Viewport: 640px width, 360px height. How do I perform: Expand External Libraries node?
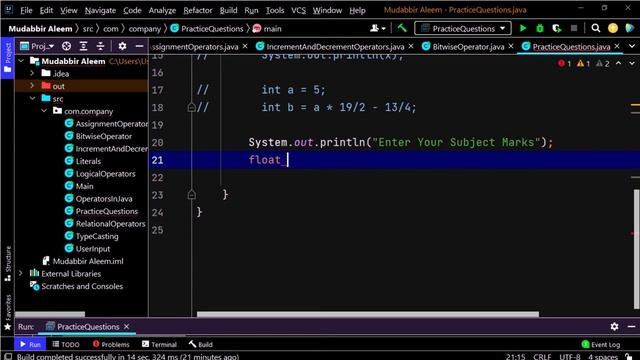tap(21, 273)
